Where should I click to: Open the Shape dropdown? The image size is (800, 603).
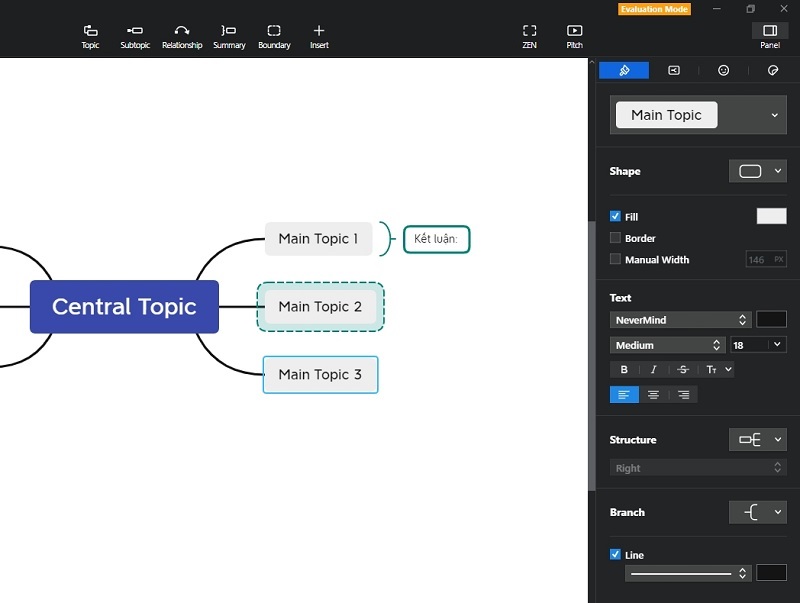757,171
